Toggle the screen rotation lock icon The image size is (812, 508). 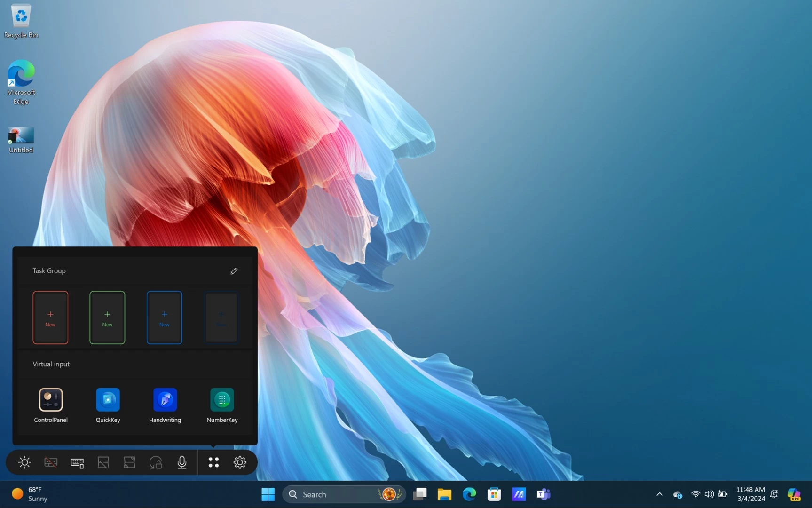pos(156,462)
